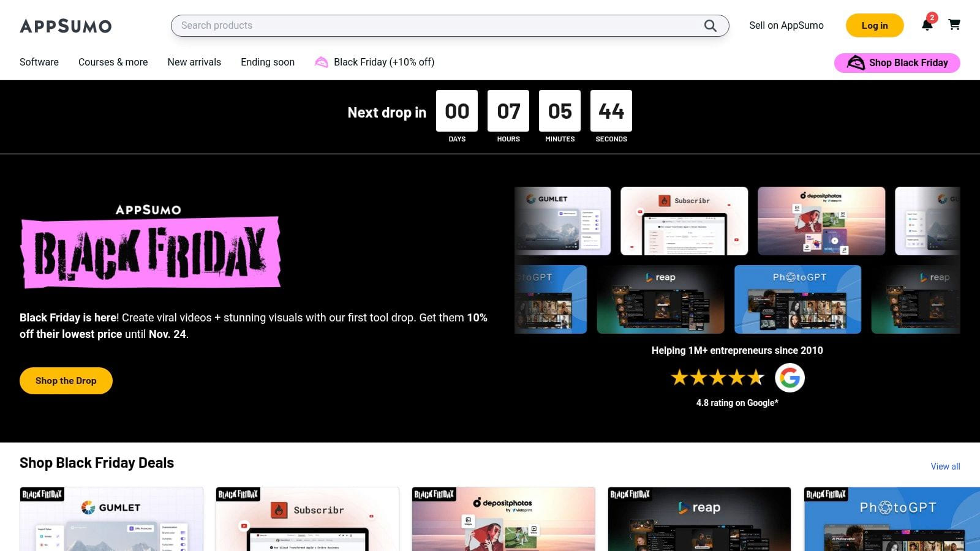The width and height of the screenshot is (980, 551).
Task: Click View all deals link
Action: tap(945, 467)
